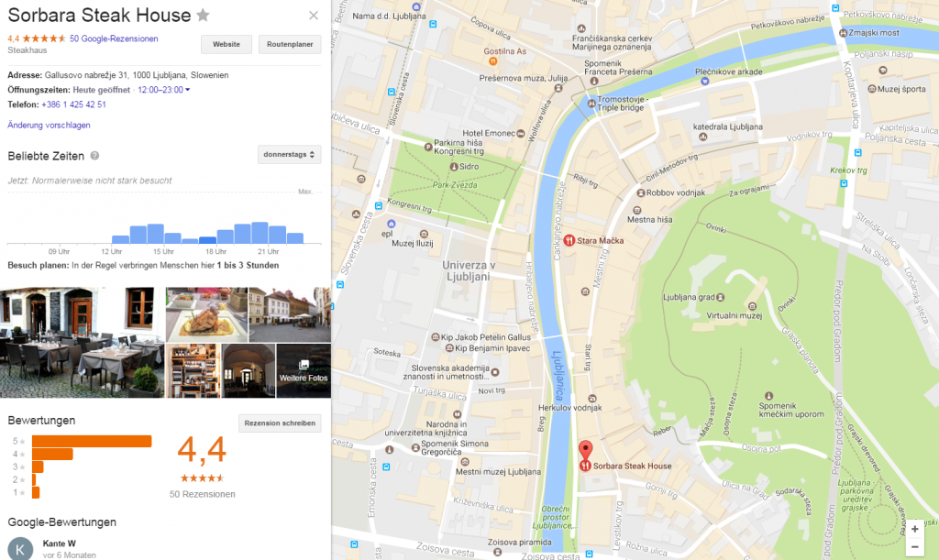Select Spomenik Franceta Prešerna marker
Image resolution: width=939 pixels, height=560 pixels.
pyautogui.click(x=594, y=82)
